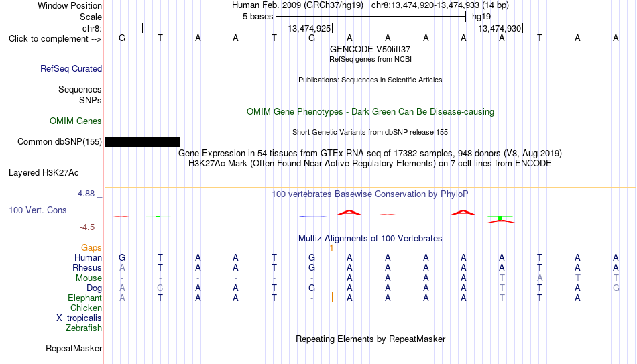This screenshot has width=637, height=364.
Task: Select the Human alignment row label
Action: click(88, 257)
